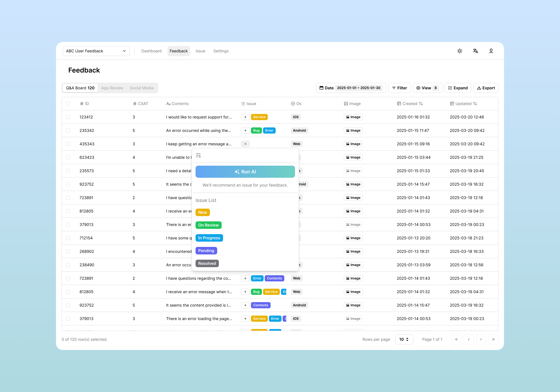Check the select-all header checkbox
Image resolution: width=560 pixels, height=392 pixels.
click(68, 104)
